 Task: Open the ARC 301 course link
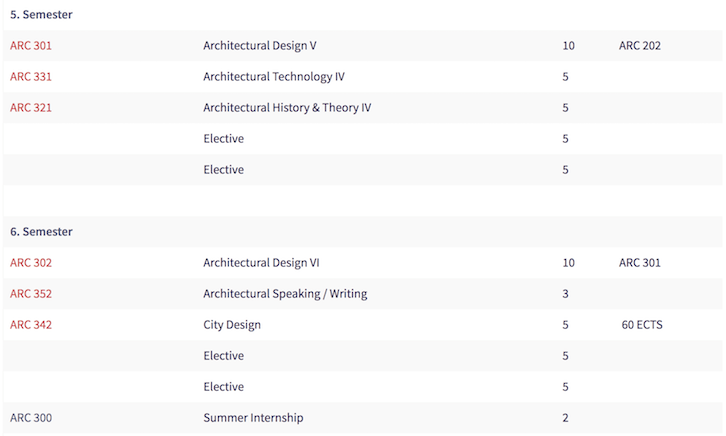[x=31, y=46]
